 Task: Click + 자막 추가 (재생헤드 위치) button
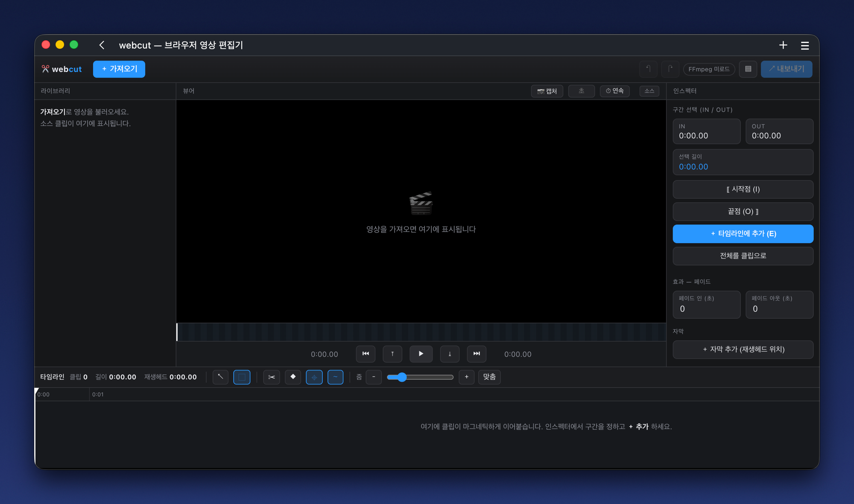pyautogui.click(x=743, y=350)
